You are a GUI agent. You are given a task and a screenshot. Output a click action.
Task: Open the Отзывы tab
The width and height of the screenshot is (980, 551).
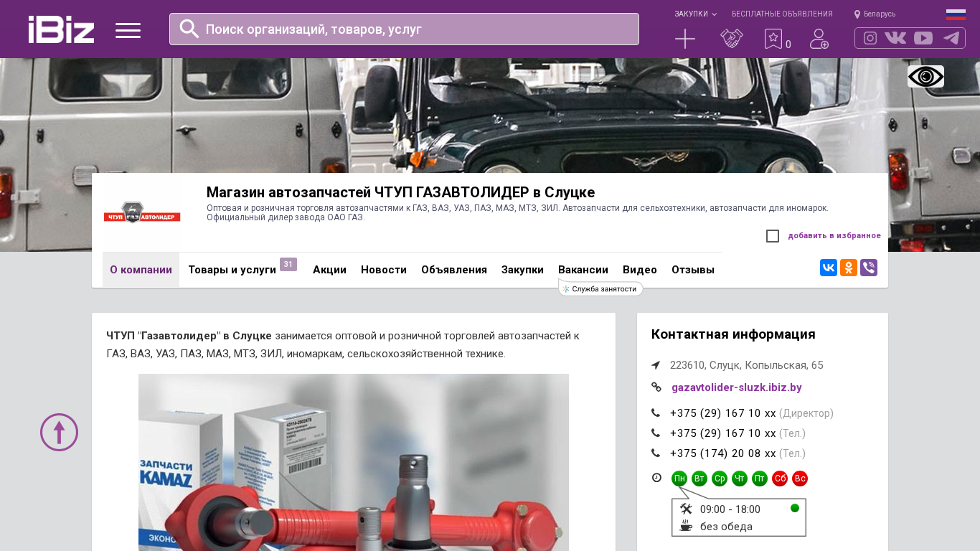point(693,270)
